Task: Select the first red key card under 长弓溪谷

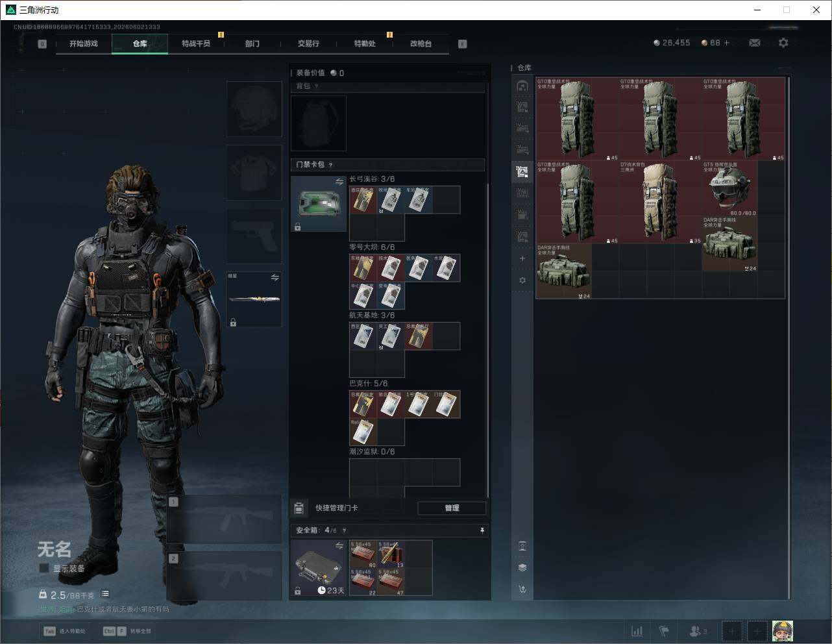Action: [363, 200]
